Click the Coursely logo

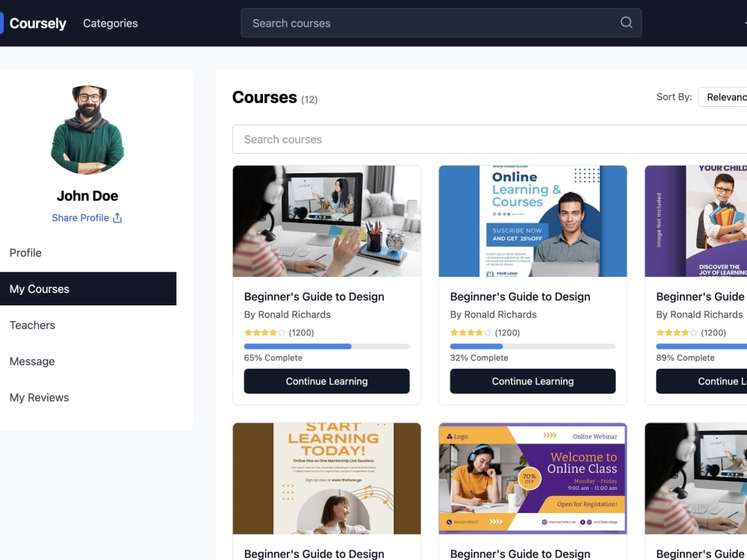click(34, 23)
